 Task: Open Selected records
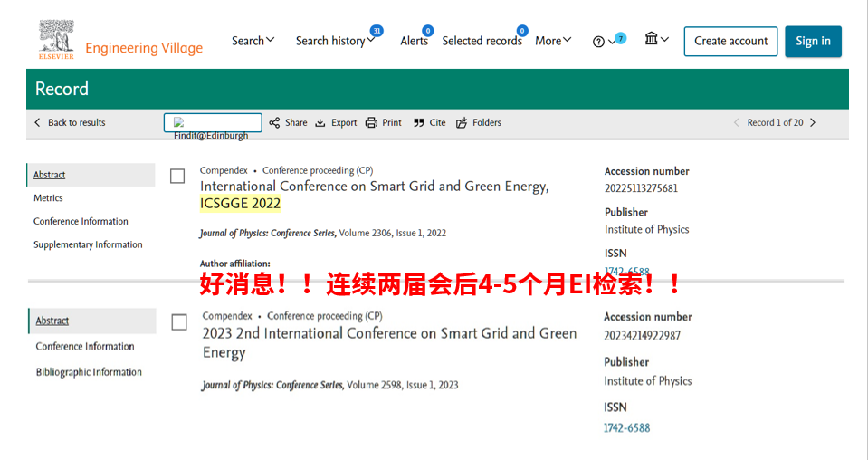point(482,41)
